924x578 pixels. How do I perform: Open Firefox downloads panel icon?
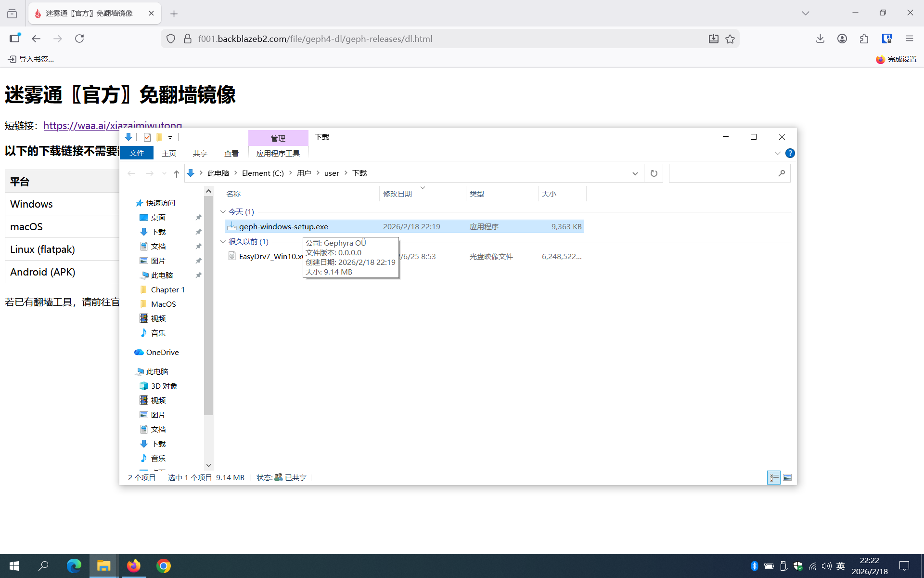coord(820,39)
